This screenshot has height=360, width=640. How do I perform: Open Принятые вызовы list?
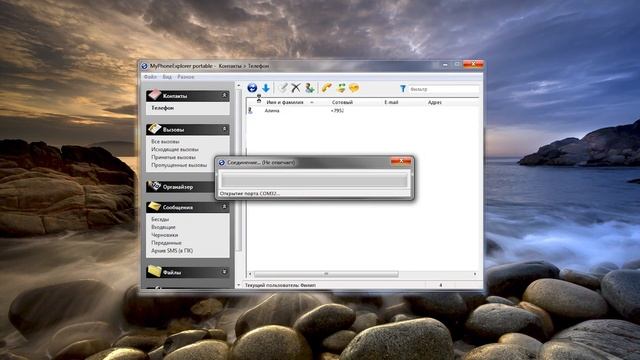173,157
